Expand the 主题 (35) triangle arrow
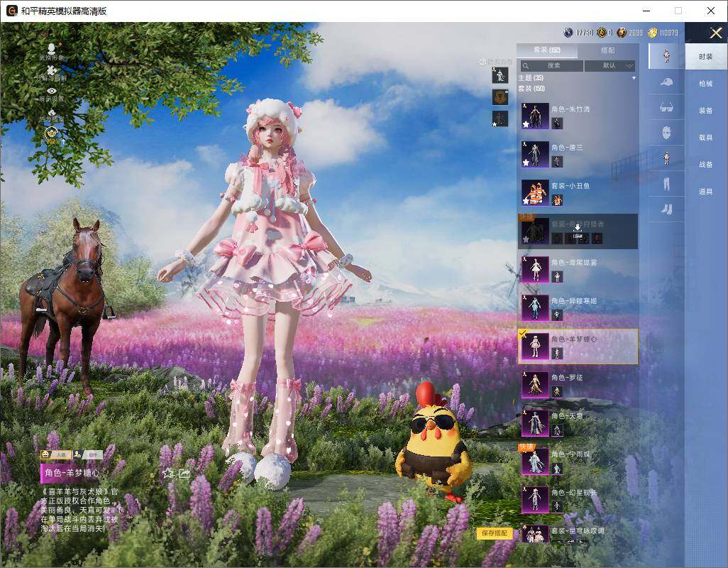Screen dimensions: 728x568 click(x=634, y=78)
